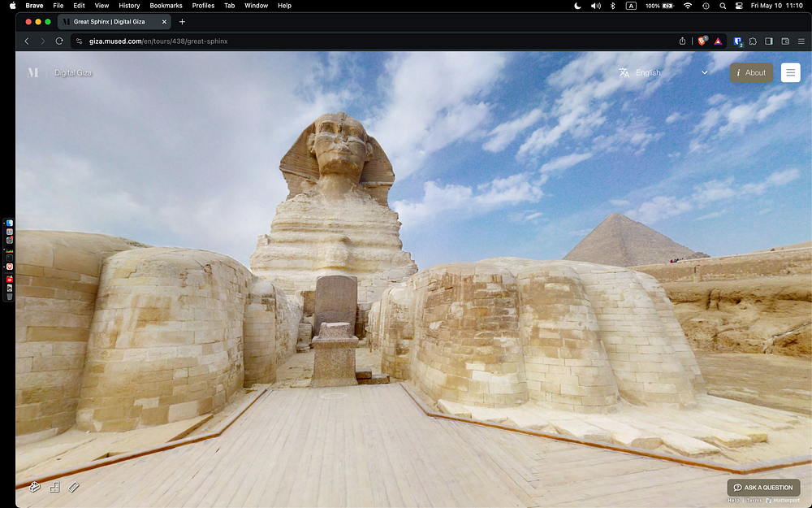The height and width of the screenshot is (508, 812).
Task: Toggle the Brave sidebar panel
Action: click(x=769, y=41)
